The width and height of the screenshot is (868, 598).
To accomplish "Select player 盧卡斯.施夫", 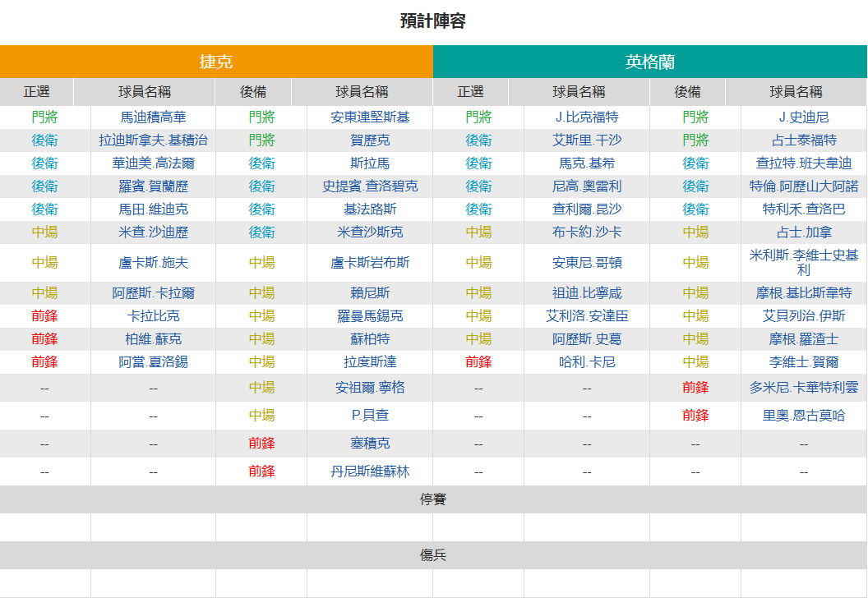I will [x=154, y=263].
